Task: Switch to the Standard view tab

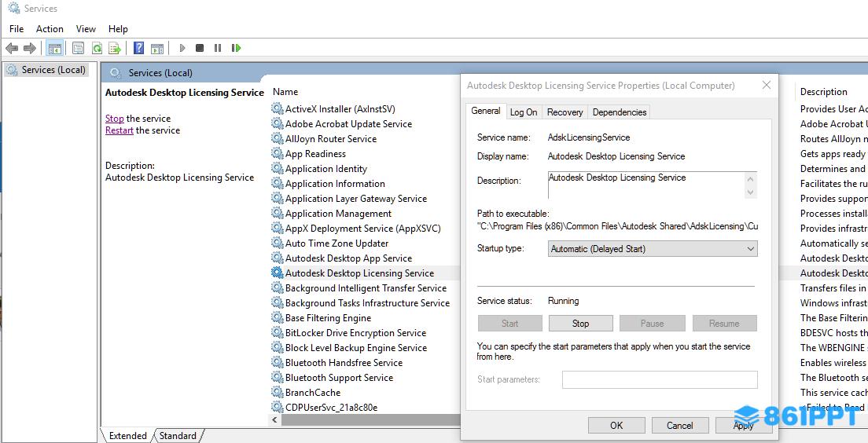Action: pyautogui.click(x=178, y=436)
